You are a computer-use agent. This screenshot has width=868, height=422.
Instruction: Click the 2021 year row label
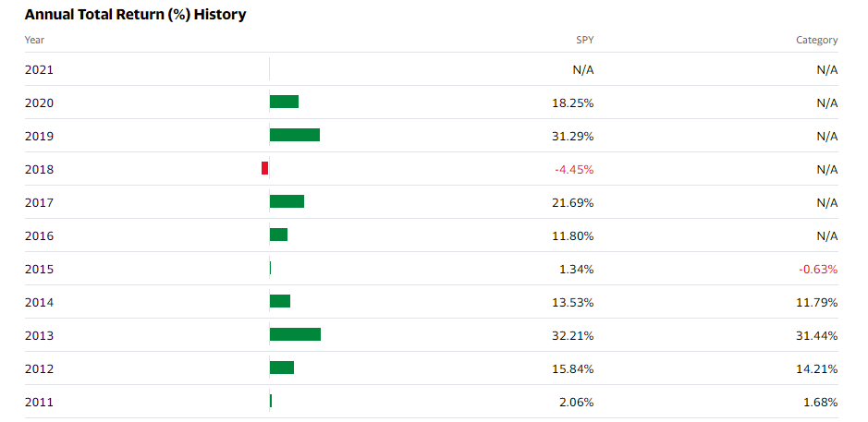coord(40,69)
